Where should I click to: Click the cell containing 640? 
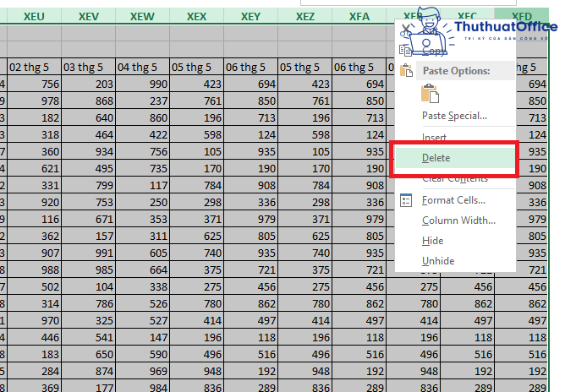coord(89,117)
